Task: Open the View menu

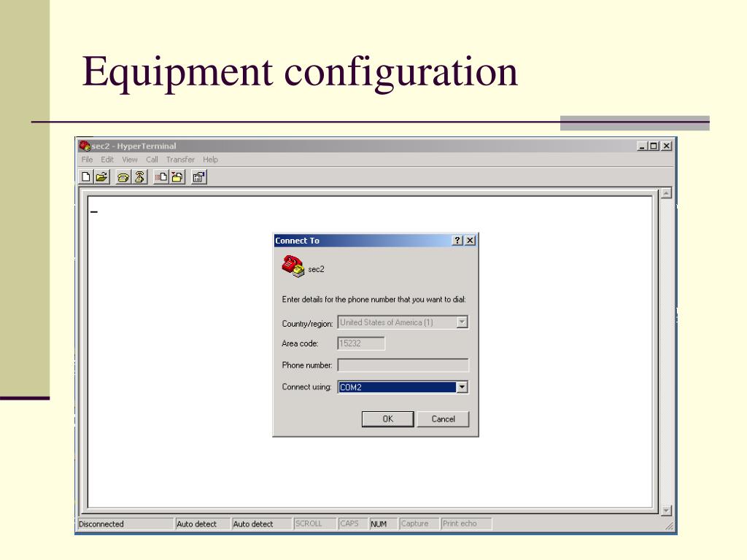Action: pos(130,160)
